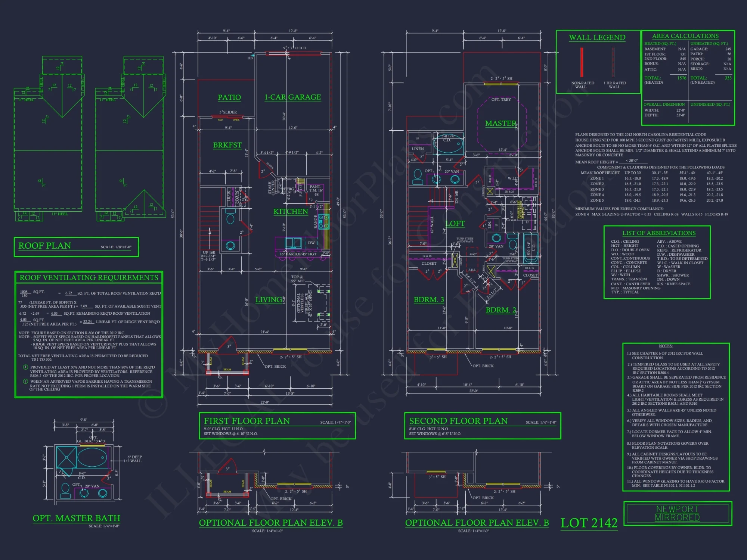Click the WALL LEGEND heading

(x=596, y=37)
